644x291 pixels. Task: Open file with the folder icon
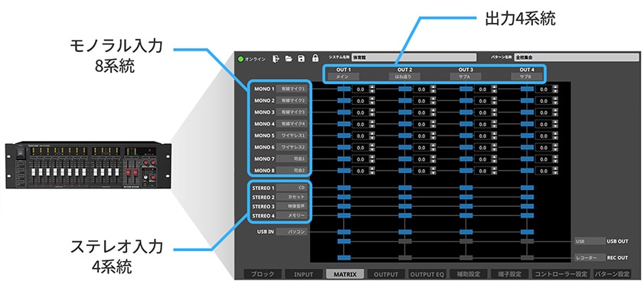pos(289,59)
